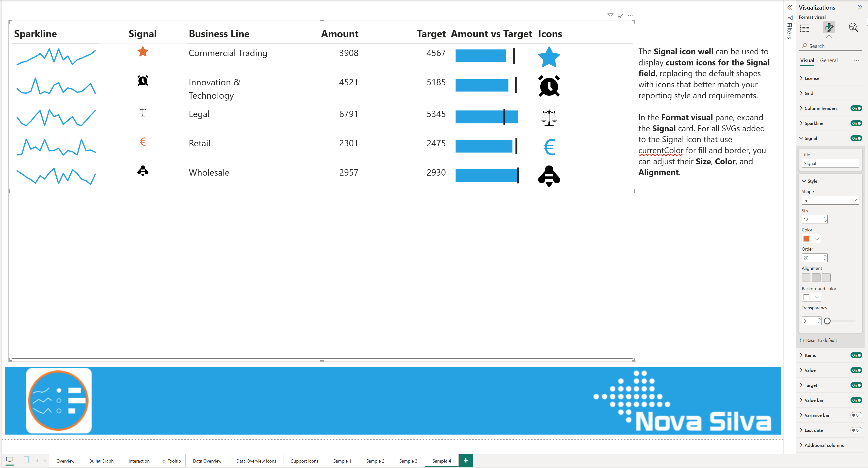Click the visual filter funnel icon
The width and height of the screenshot is (868, 468).
pyautogui.click(x=610, y=16)
